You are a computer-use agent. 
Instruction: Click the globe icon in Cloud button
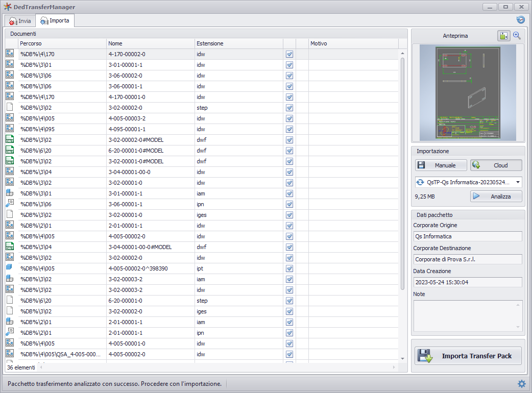pos(476,165)
